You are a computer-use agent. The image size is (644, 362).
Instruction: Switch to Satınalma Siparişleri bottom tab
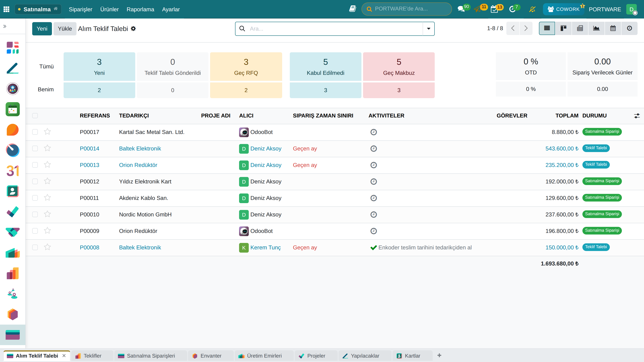151,356
